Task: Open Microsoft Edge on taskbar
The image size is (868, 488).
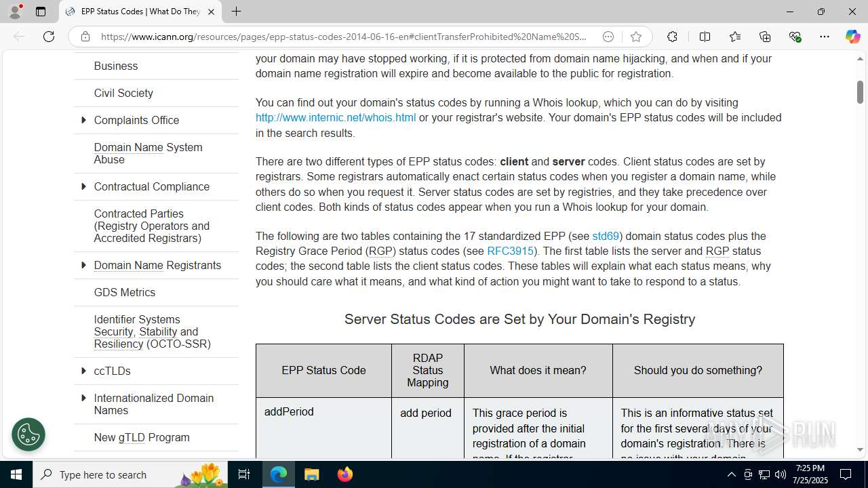Action: tap(279, 474)
